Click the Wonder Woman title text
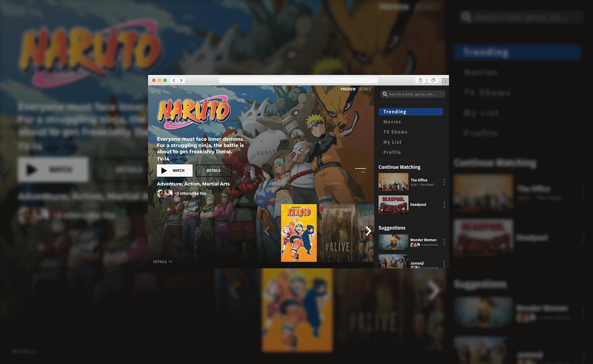This screenshot has width=593, height=364. [423, 240]
